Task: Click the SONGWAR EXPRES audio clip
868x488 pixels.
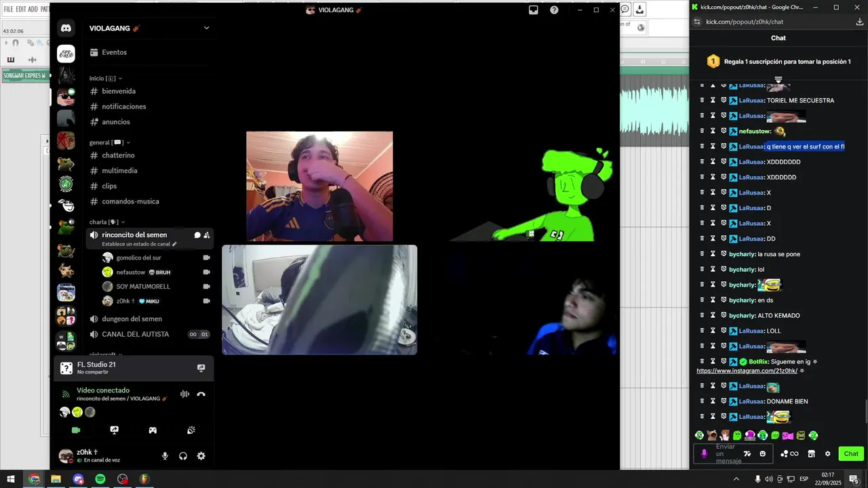Action: 24,75
